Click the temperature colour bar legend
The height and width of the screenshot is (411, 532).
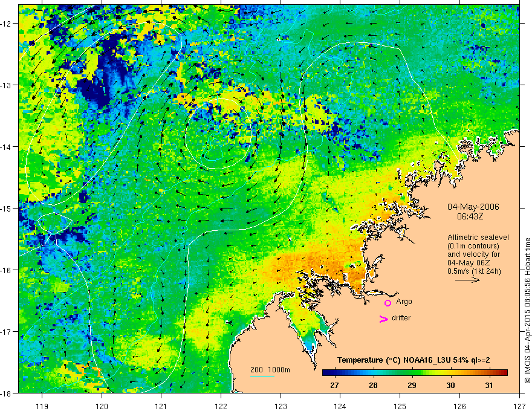(x=415, y=373)
